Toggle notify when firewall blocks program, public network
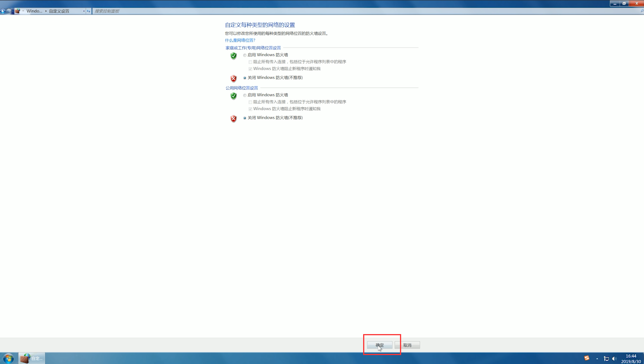Viewport: 644px width, 364px height. 250,109
